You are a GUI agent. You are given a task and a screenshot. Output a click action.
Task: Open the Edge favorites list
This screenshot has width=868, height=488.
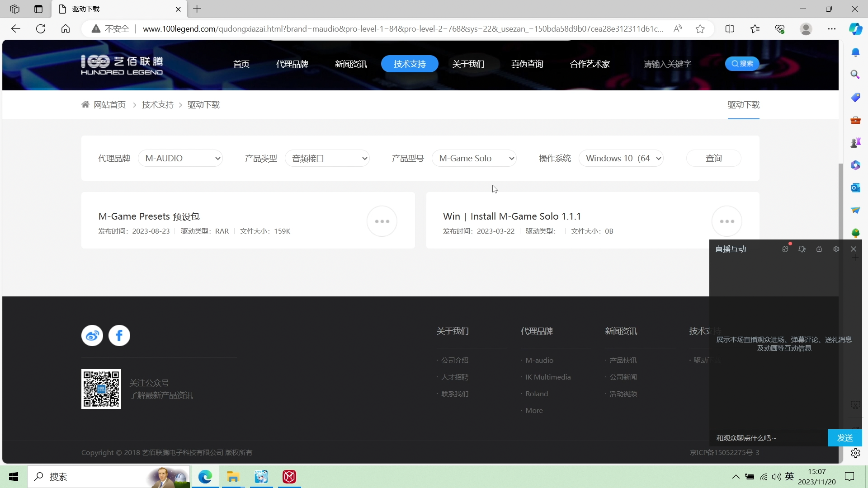click(755, 29)
